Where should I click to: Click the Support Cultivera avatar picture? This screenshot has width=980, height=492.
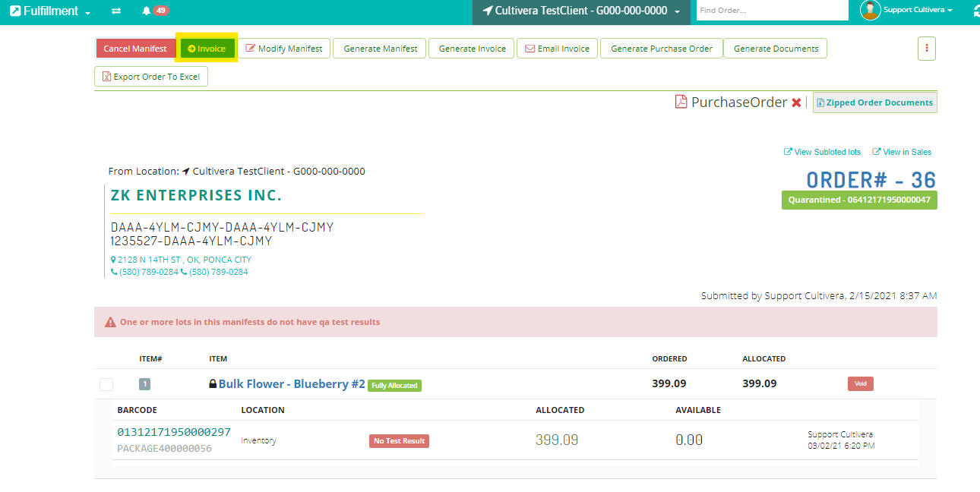(870, 10)
